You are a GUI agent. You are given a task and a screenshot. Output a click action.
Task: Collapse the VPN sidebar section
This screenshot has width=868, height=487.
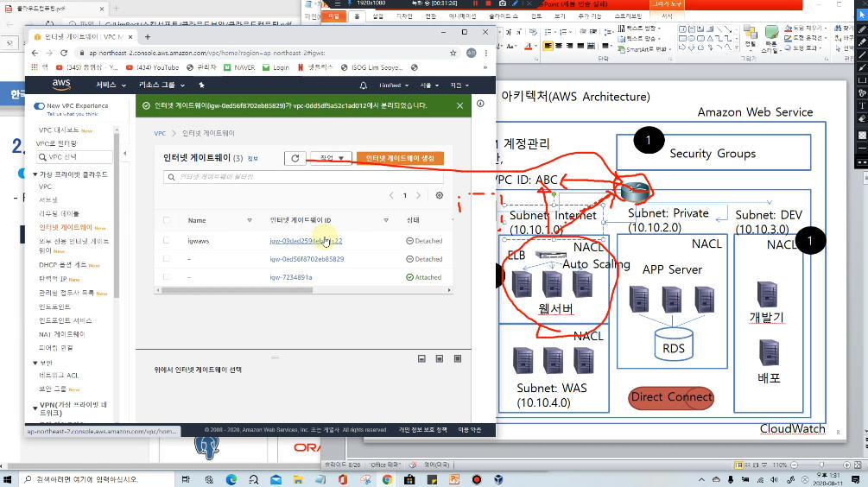[x=35, y=408]
